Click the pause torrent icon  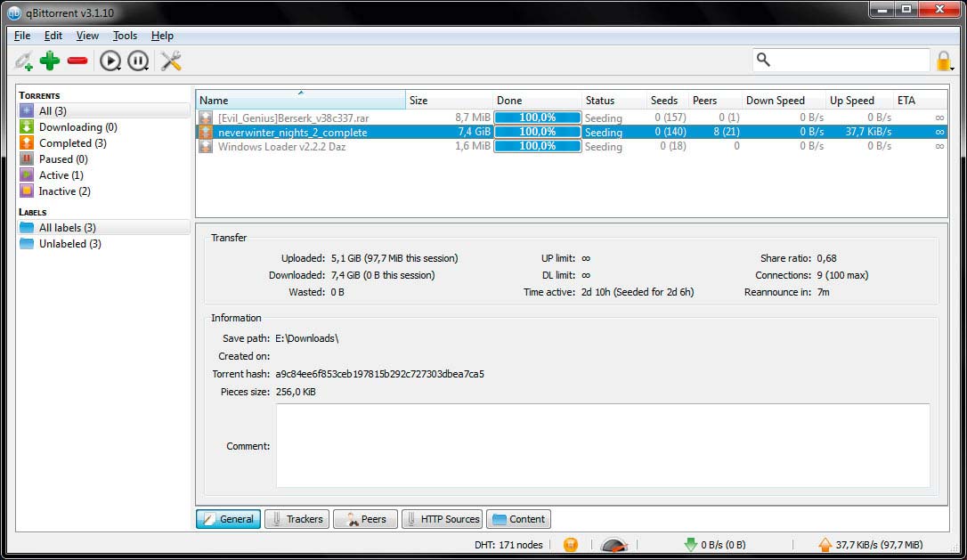click(138, 61)
